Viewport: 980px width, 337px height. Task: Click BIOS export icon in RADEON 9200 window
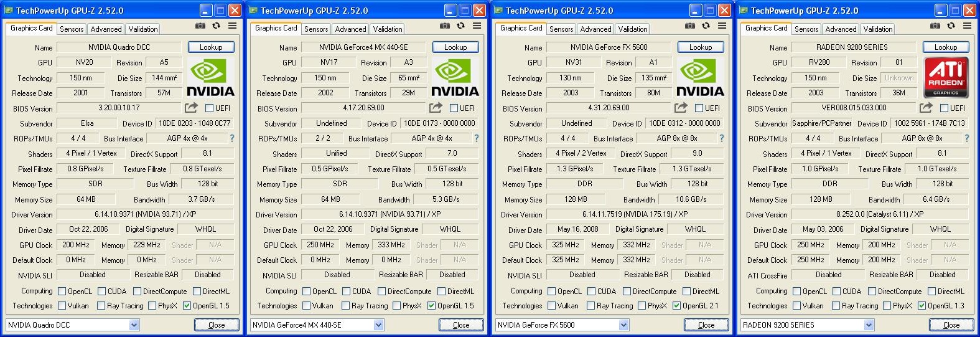[926, 108]
